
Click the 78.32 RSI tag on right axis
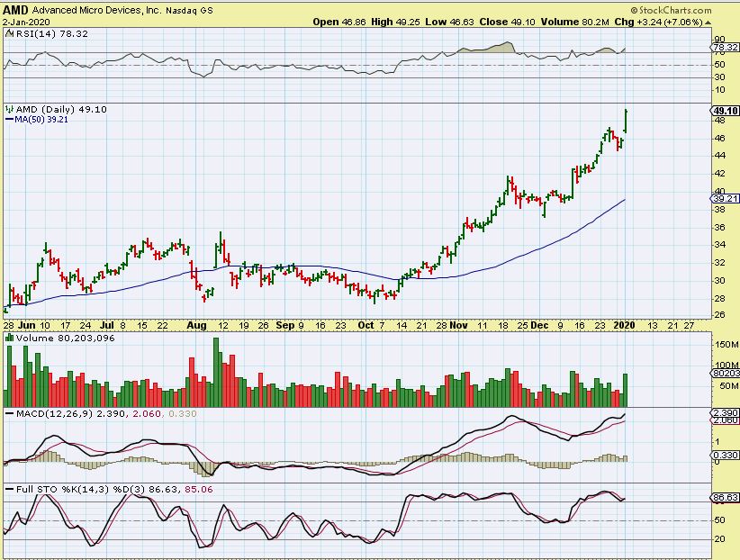coord(725,47)
